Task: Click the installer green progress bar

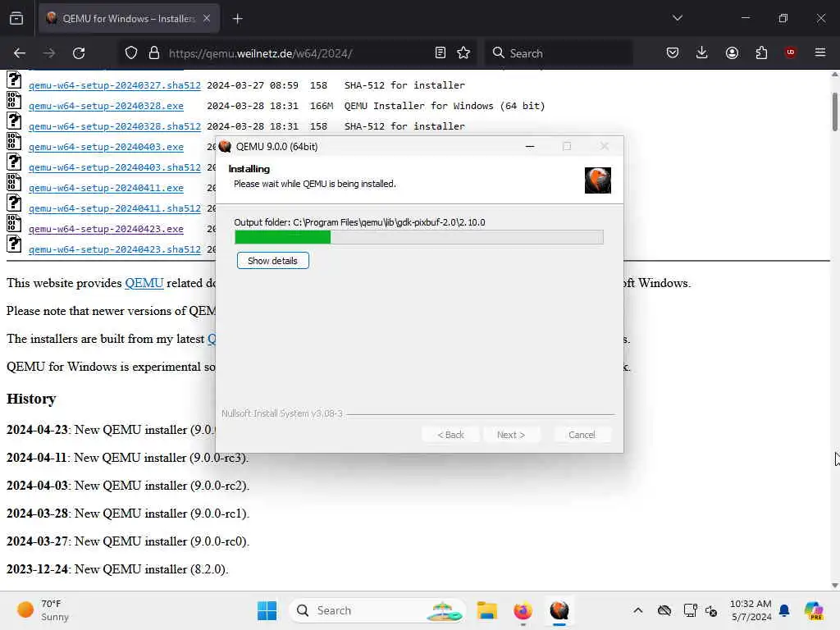Action: [x=419, y=237]
